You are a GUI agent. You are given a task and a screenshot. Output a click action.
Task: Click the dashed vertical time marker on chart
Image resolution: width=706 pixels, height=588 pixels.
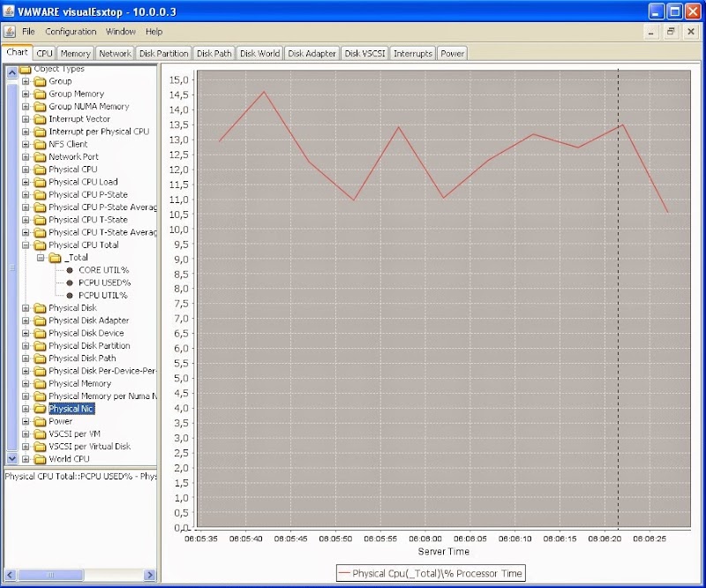pyautogui.click(x=619, y=298)
